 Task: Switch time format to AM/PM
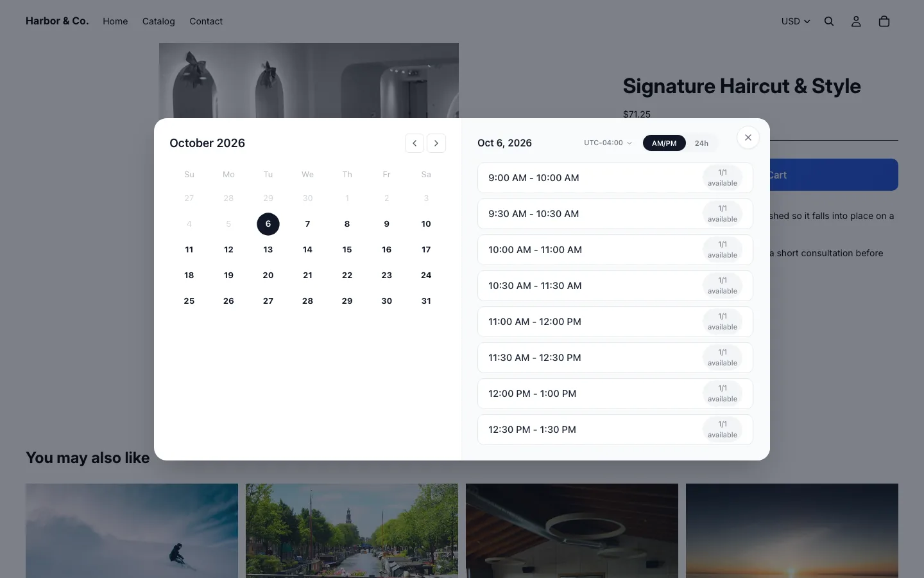[x=664, y=143]
